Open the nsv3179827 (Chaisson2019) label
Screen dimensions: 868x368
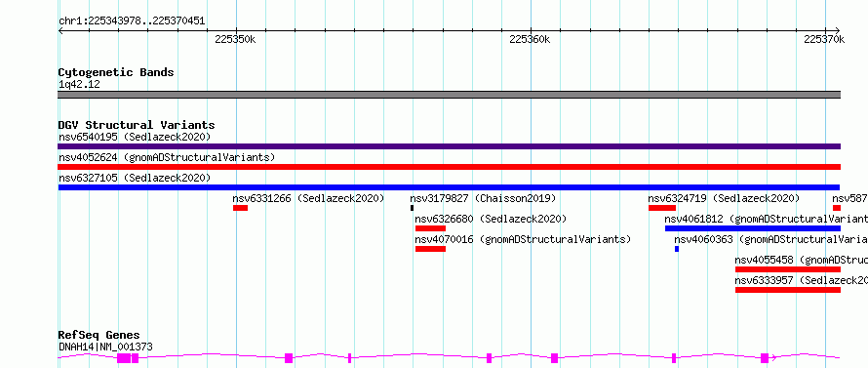(483, 198)
